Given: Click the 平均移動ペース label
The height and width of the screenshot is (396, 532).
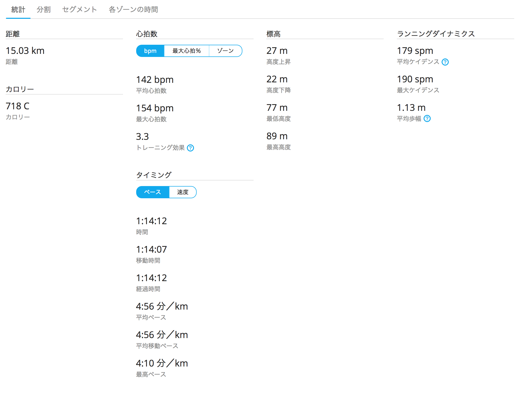Looking at the screenshot, I should click(x=157, y=346).
